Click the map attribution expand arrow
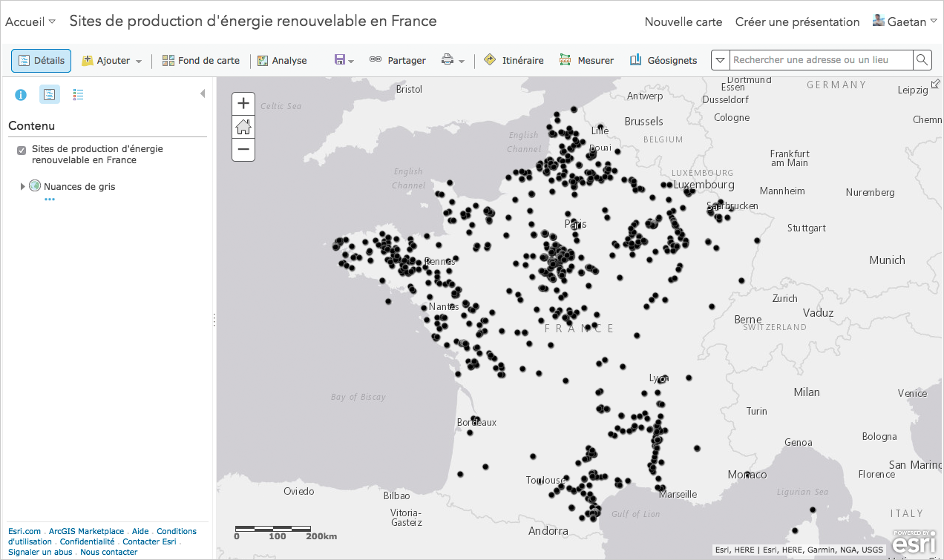 coord(936,83)
